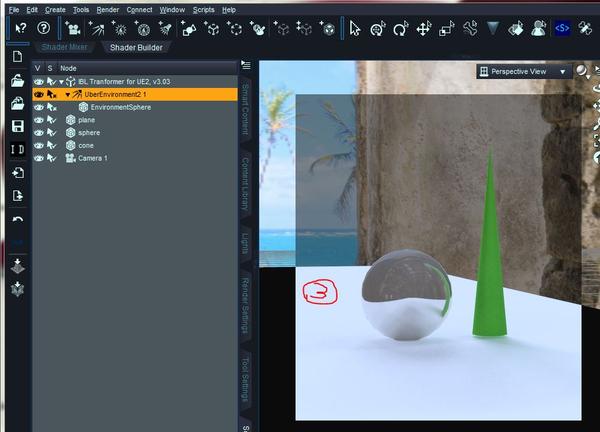Click the V column header
Screen dimensions: 600x432
coord(38,68)
